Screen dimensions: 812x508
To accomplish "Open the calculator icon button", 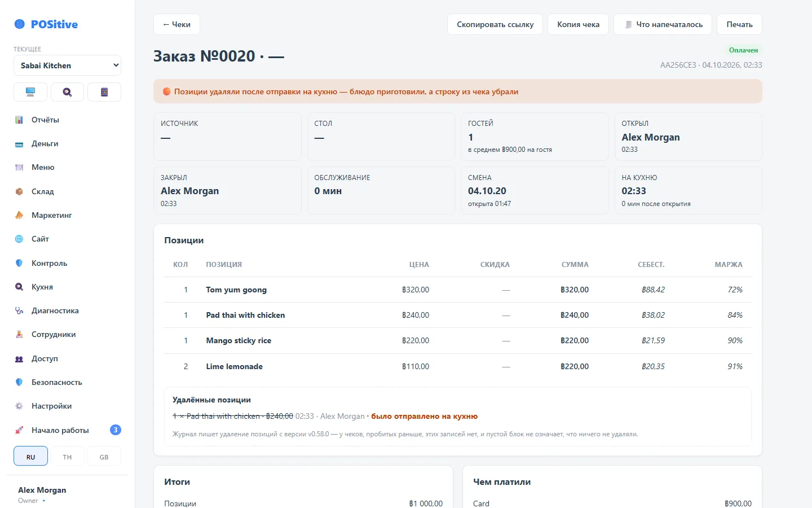I will pos(104,92).
